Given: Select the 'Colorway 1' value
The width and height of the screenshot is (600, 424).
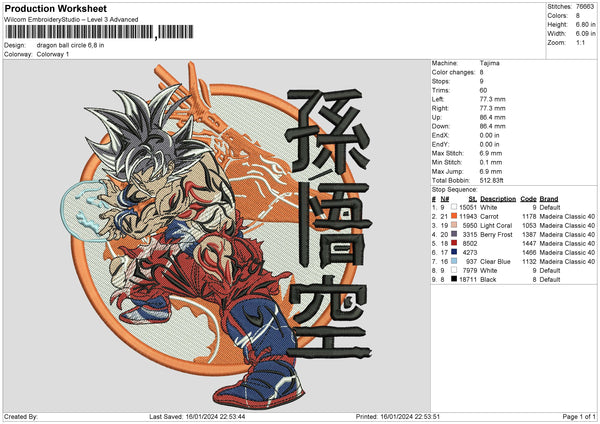Looking at the screenshot, I should (53, 54).
